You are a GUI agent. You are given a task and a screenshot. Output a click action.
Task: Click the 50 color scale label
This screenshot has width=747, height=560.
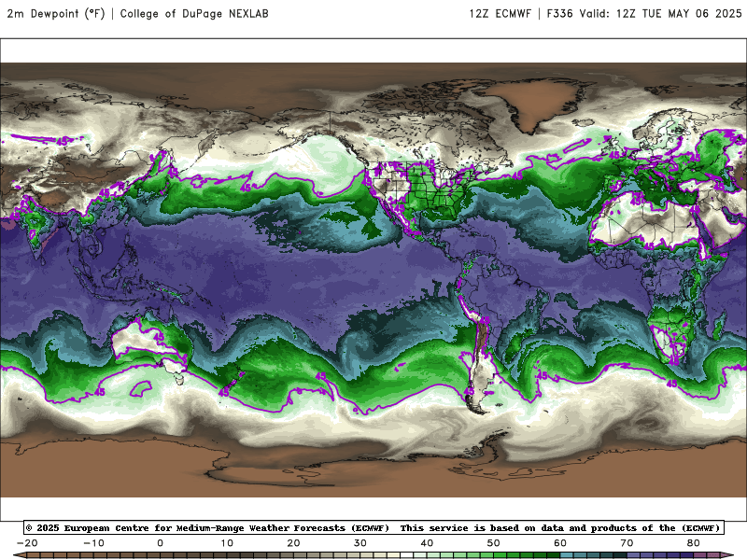click(x=494, y=543)
